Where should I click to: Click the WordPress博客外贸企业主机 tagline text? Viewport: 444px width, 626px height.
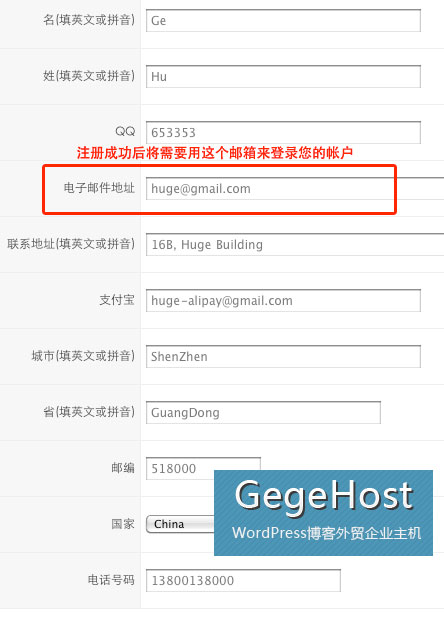pyautogui.click(x=326, y=533)
